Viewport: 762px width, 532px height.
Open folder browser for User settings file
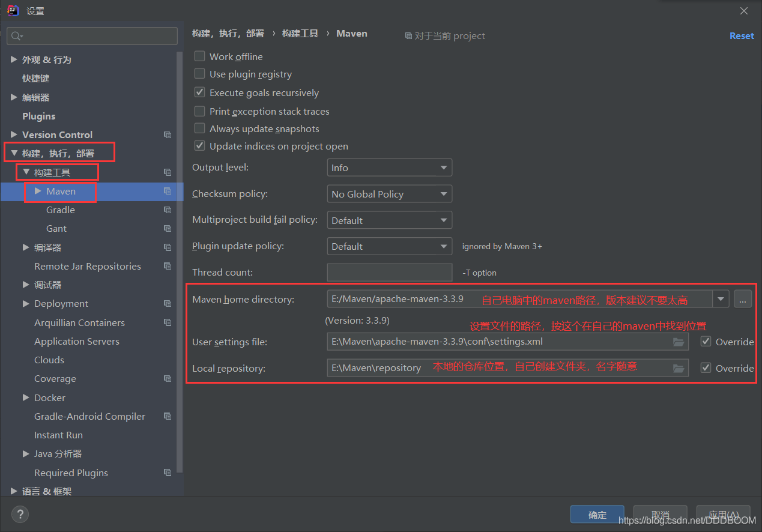[679, 342]
